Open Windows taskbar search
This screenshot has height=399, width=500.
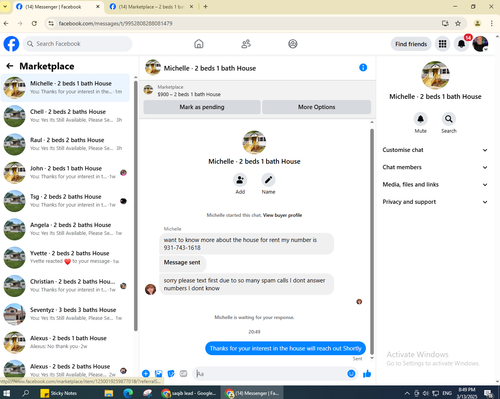pos(25,393)
